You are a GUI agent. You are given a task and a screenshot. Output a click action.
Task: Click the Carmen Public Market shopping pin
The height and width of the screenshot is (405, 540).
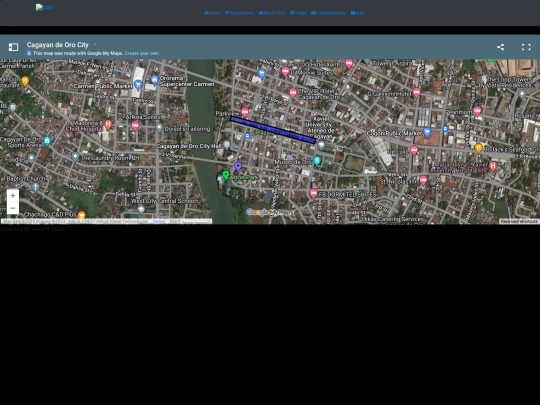point(138,84)
